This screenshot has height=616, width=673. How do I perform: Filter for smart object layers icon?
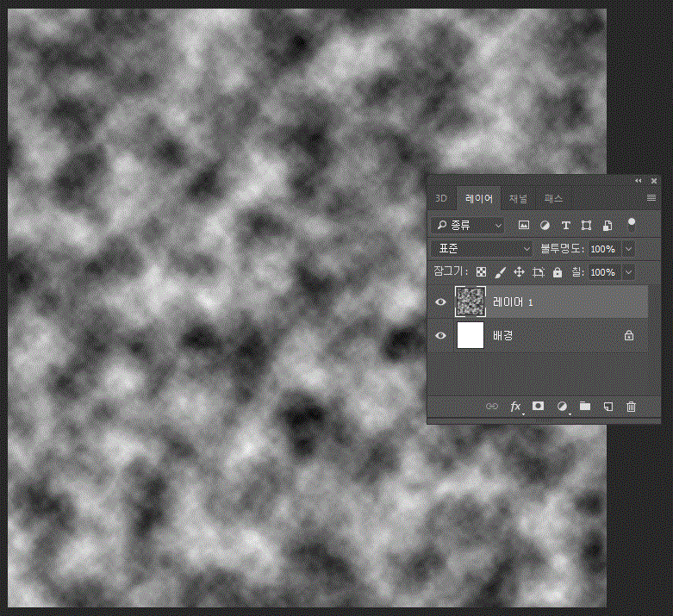click(608, 225)
